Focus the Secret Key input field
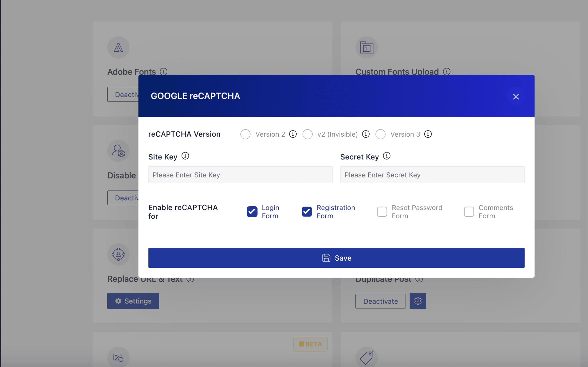588x367 pixels. (x=432, y=175)
